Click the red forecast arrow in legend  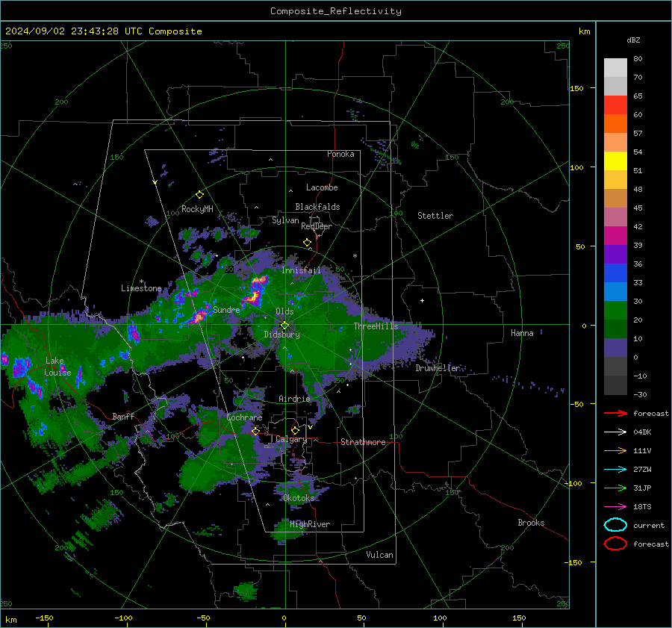point(615,413)
